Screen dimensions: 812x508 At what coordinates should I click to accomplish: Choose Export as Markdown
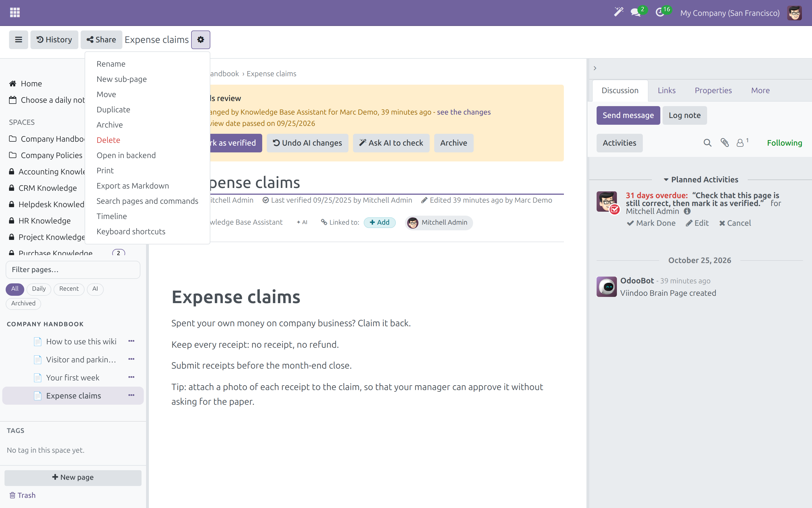click(x=133, y=186)
